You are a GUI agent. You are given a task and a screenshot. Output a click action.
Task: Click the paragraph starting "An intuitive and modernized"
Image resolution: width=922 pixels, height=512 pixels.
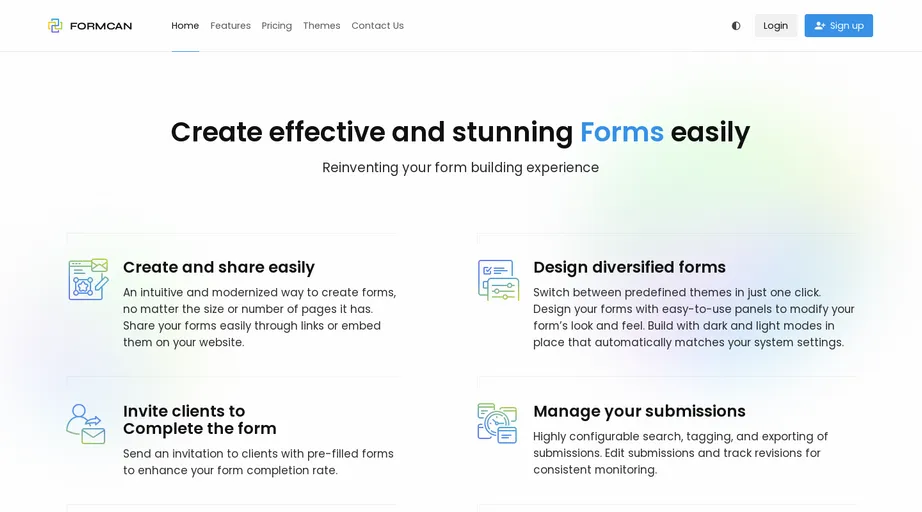pyautogui.click(x=259, y=317)
